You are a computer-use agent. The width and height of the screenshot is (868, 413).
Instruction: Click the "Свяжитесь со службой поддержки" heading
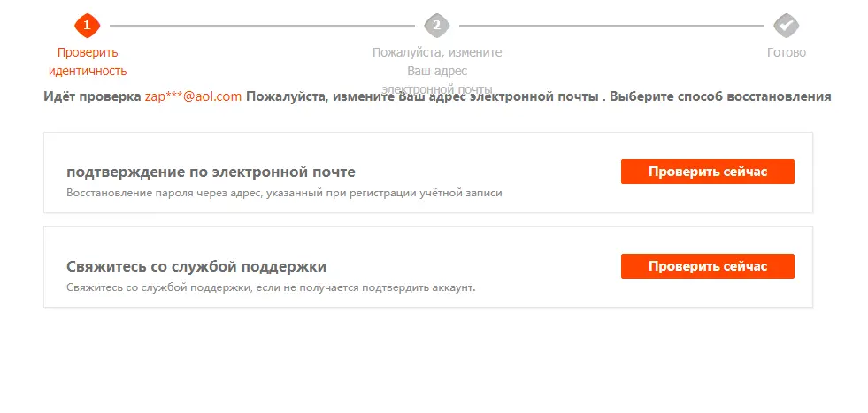pos(196,267)
